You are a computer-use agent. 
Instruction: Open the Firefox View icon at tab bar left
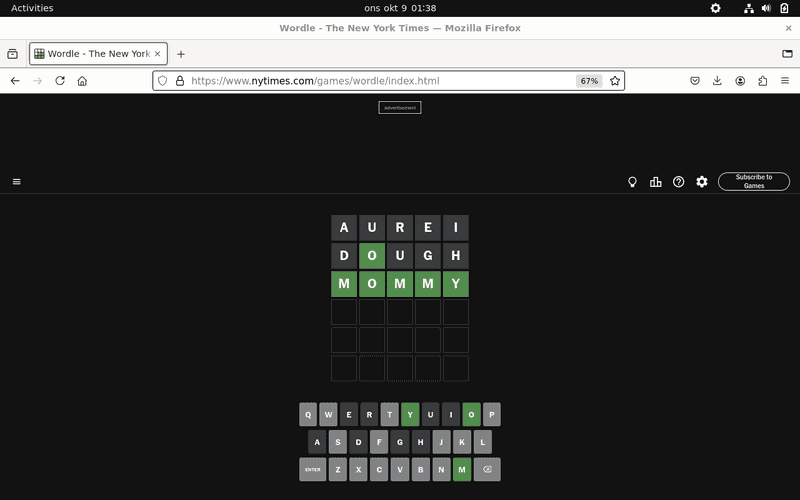pos(12,54)
